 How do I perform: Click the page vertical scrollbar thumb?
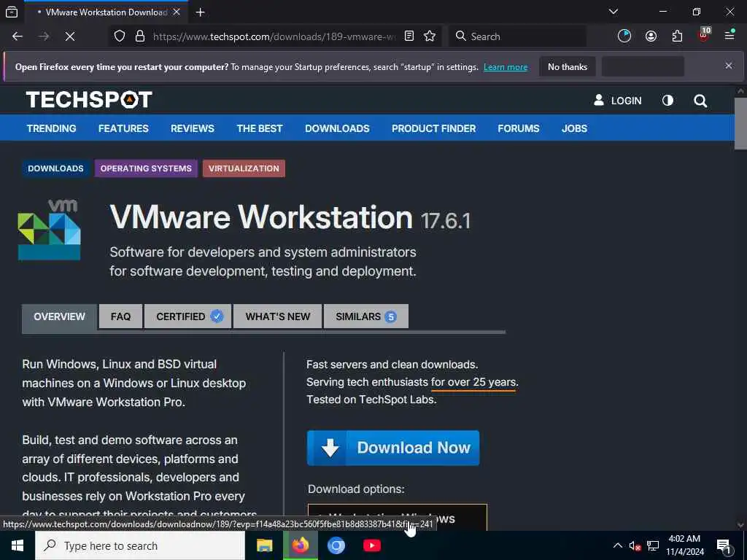(740, 123)
